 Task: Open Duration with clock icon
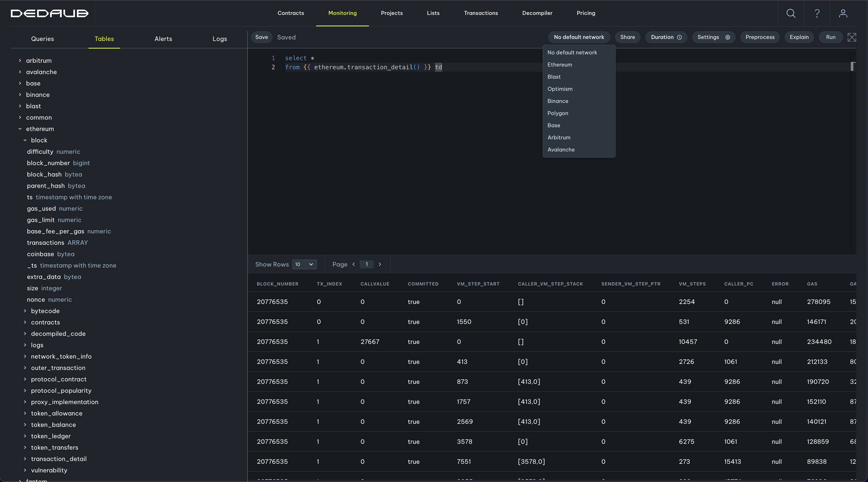click(x=666, y=37)
